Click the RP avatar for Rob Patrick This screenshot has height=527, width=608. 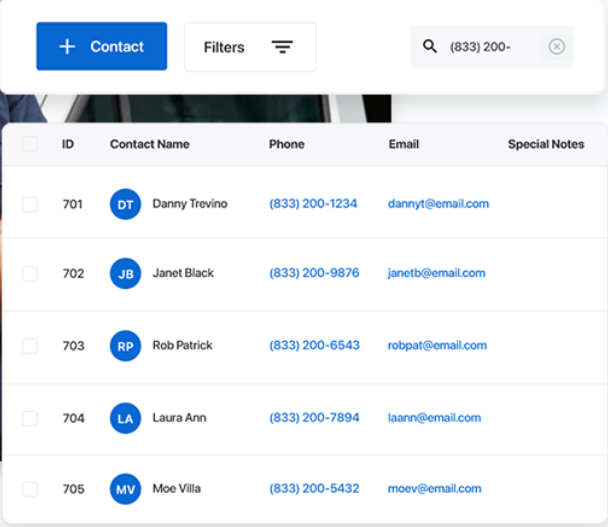coord(125,346)
